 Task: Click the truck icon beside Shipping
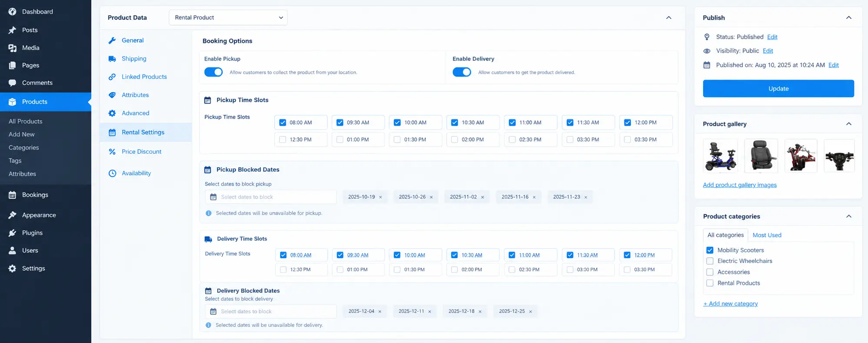pyautogui.click(x=112, y=59)
